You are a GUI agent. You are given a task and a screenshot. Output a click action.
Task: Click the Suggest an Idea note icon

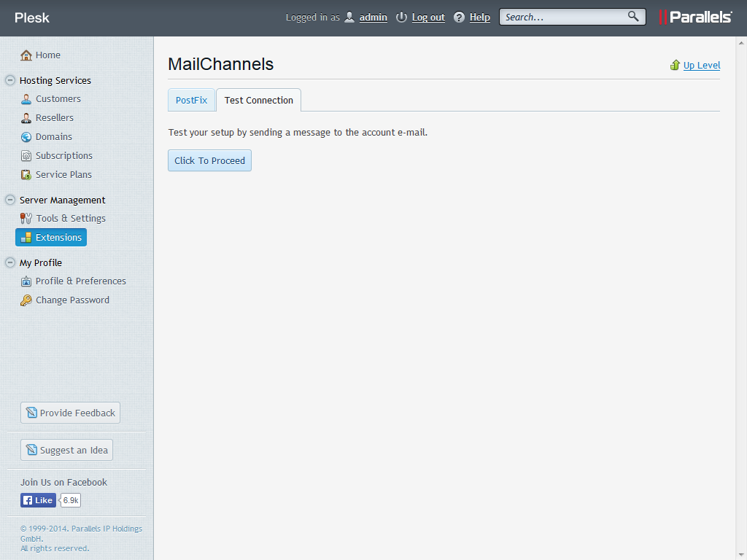click(x=31, y=450)
